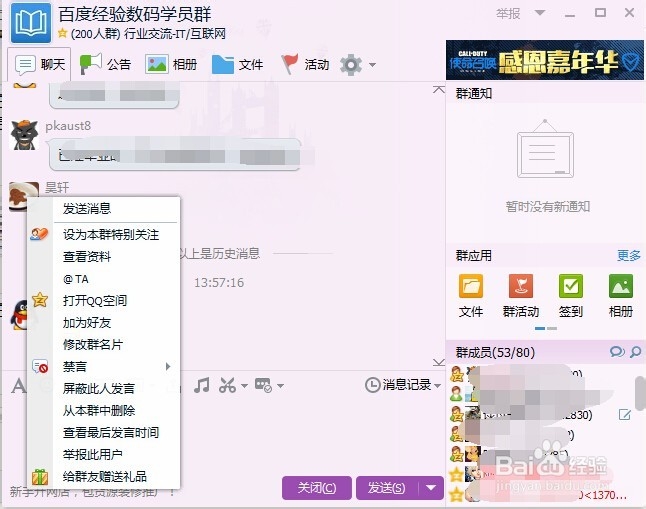
Task: Open the 相册 album tab
Action: pyautogui.click(x=171, y=65)
